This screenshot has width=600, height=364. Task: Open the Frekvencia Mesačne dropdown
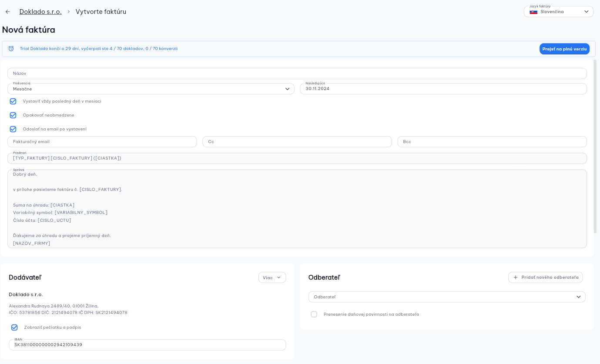(x=151, y=89)
